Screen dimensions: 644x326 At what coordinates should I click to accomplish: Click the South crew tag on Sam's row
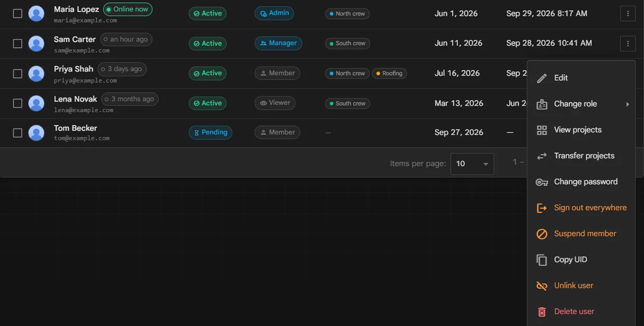[x=347, y=44]
